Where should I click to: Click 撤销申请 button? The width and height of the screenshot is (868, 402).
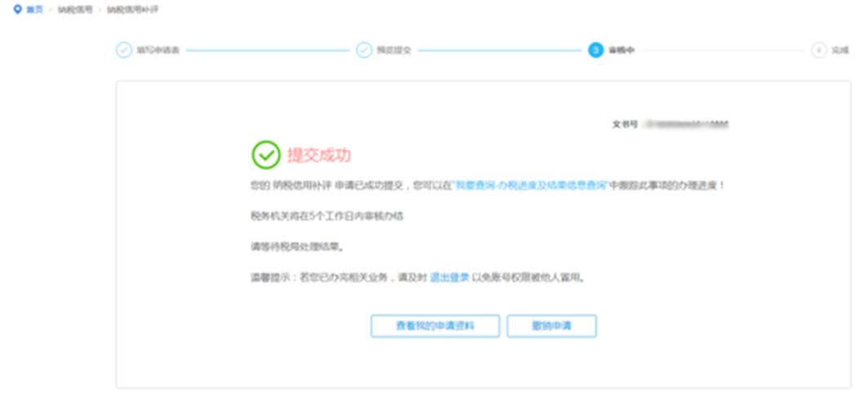(551, 326)
